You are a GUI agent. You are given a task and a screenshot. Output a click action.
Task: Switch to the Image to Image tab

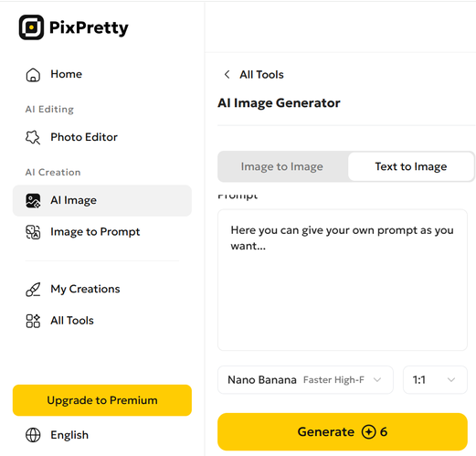pyautogui.click(x=282, y=166)
